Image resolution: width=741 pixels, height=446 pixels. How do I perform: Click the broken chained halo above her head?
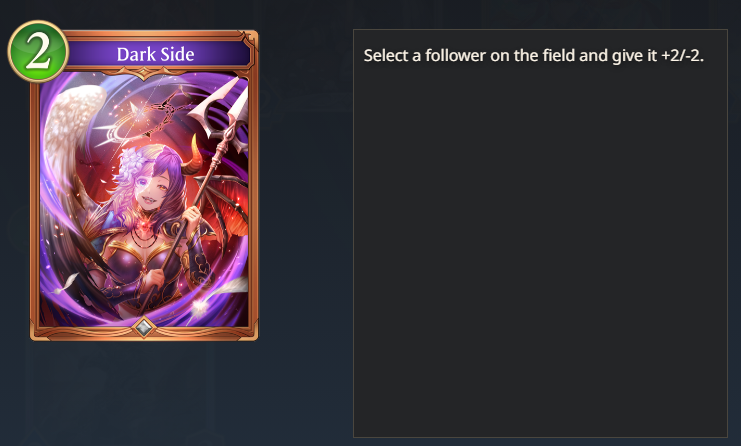(x=142, y=117)
